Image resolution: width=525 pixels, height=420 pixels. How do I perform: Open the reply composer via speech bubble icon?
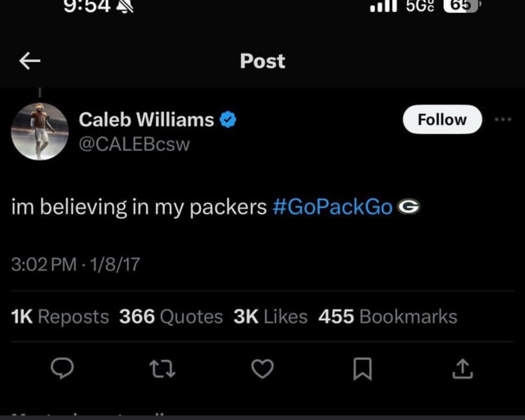point(62,369)
